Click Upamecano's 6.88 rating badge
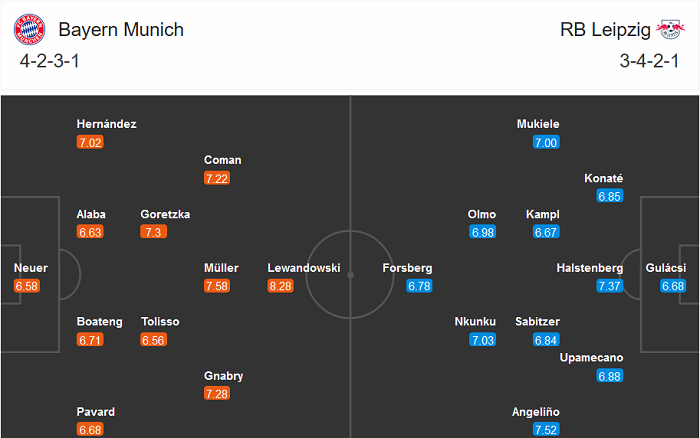This screenshot has height=438, width=700. pyautogui.click(x=610, y=376)
